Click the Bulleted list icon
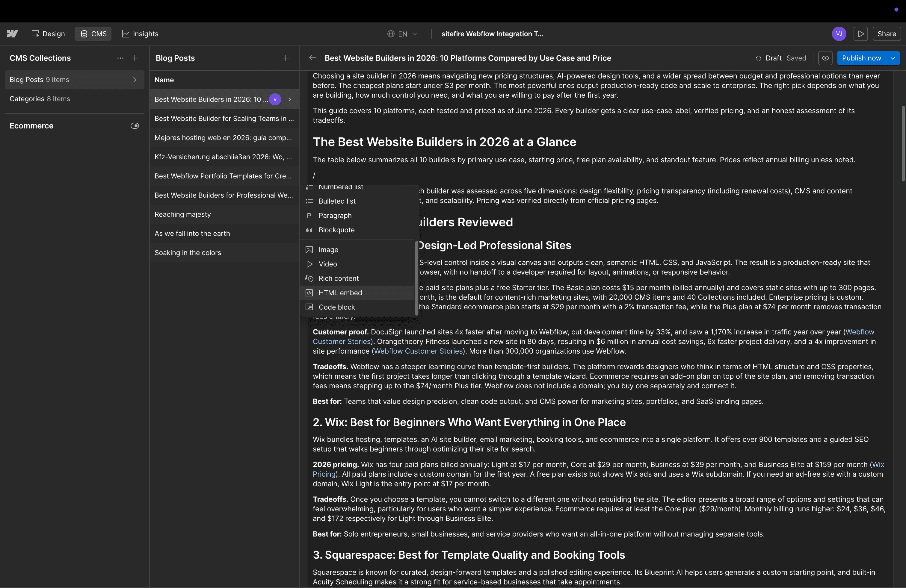The image size is (906, 588). tap(309, 201)
